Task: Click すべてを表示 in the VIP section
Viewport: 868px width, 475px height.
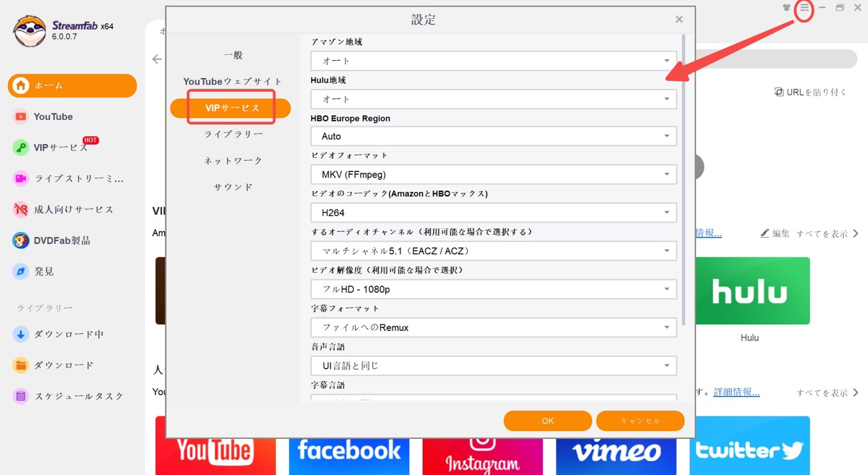Action: (827, 233)
